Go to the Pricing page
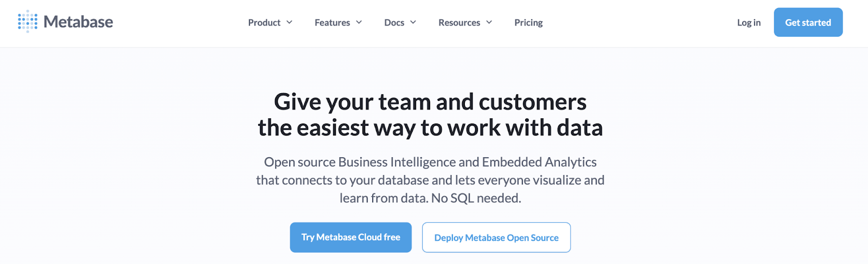 point(528,23)
